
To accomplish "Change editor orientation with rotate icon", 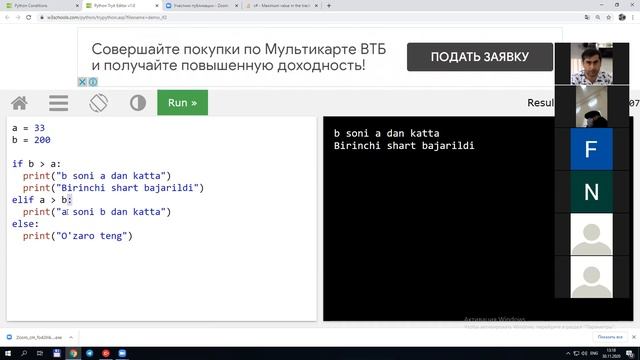I will coord(98,103).
